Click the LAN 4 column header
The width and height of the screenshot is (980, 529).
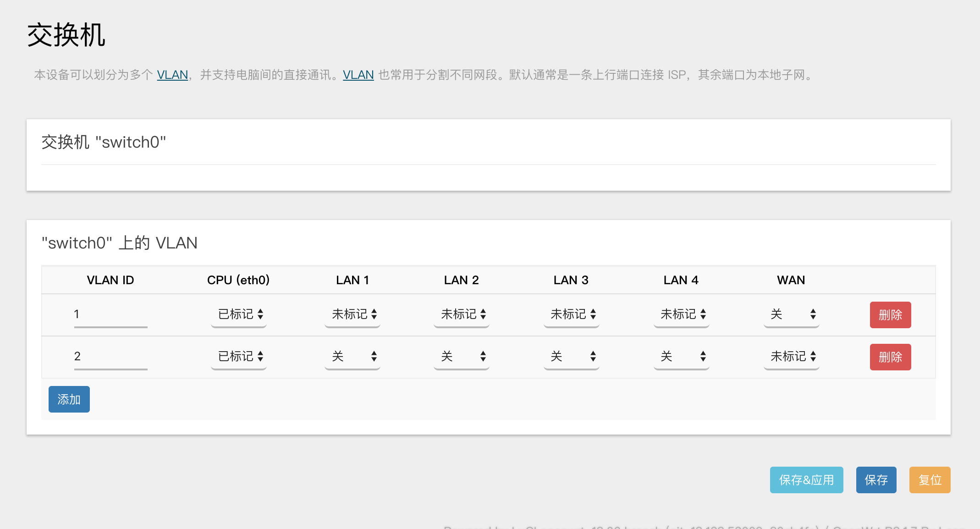coord(681,280)
